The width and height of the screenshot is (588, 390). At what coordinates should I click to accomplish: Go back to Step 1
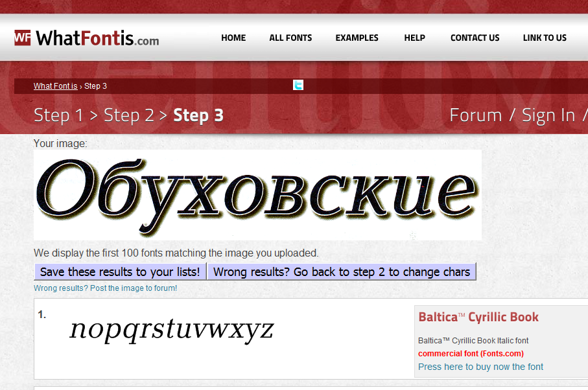(58, 115)
